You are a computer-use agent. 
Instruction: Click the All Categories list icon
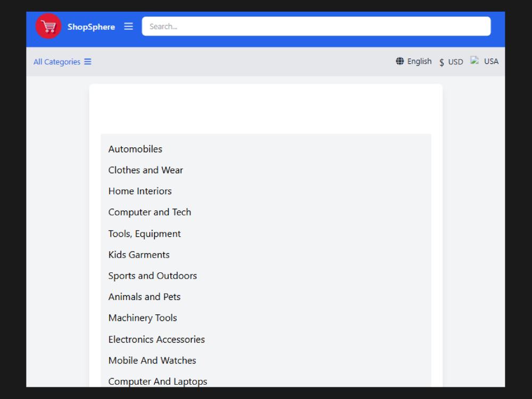[x=88, y=61]
